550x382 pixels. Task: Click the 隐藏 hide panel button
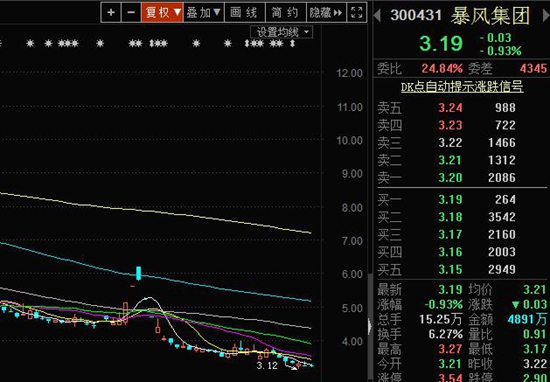[x=326, y=13]
